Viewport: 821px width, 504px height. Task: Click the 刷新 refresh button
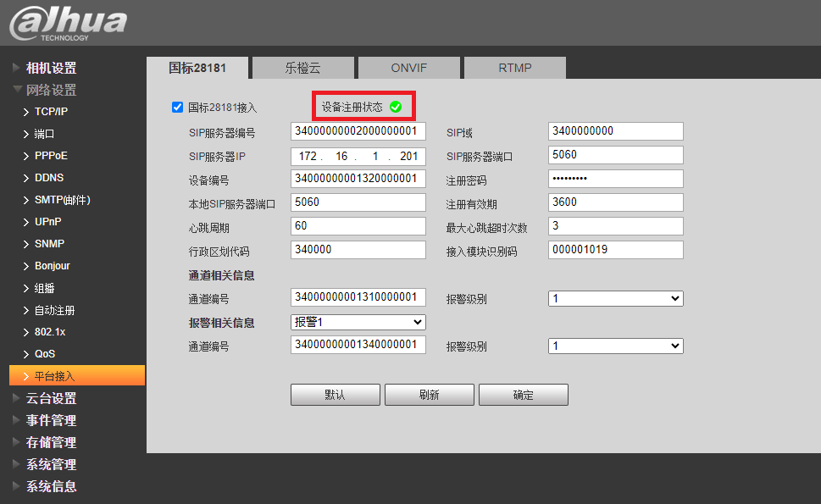(x=429, y=395)
